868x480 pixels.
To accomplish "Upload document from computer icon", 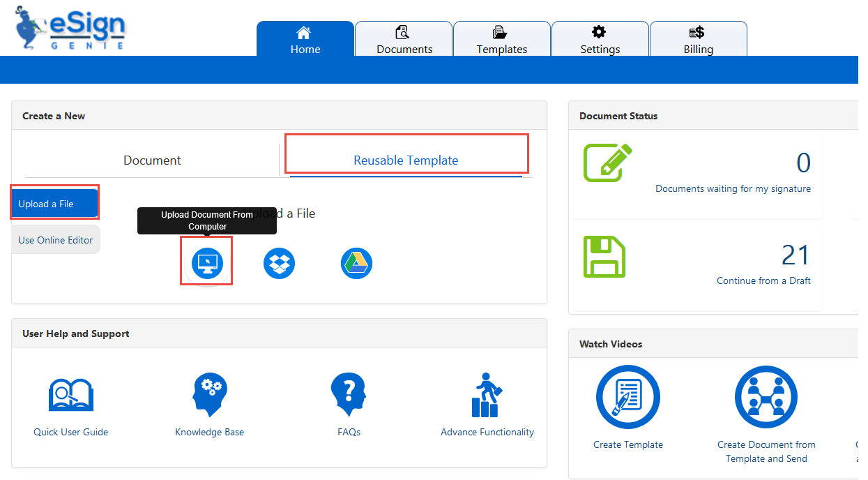I will tap(207, 264).
